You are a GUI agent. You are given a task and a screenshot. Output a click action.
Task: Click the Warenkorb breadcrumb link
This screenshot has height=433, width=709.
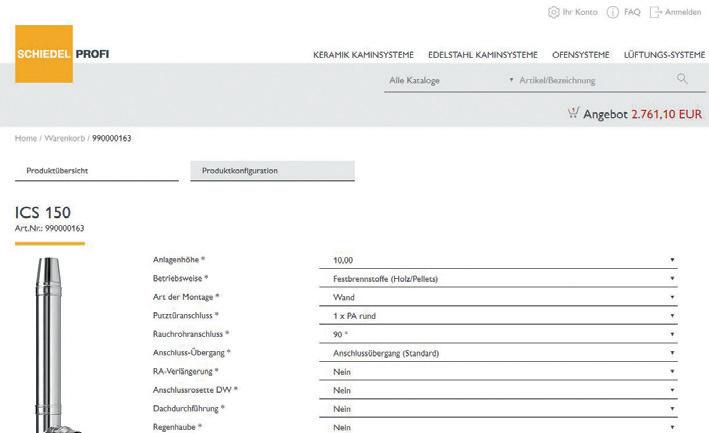(65, 138)
